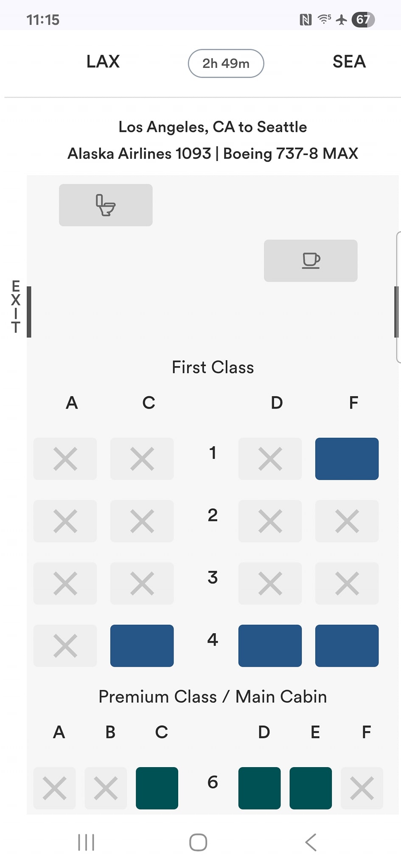Open Android recent apps button
The height and width of the screenshot is (868, 401).
[x=86, y=842]
